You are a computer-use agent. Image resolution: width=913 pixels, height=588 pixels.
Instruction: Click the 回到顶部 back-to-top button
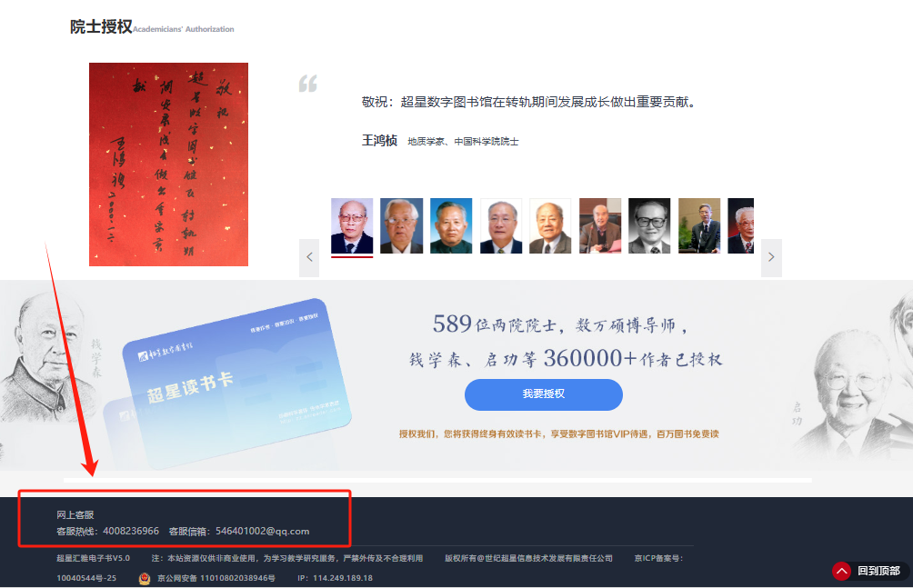click(x=869, y=571)
